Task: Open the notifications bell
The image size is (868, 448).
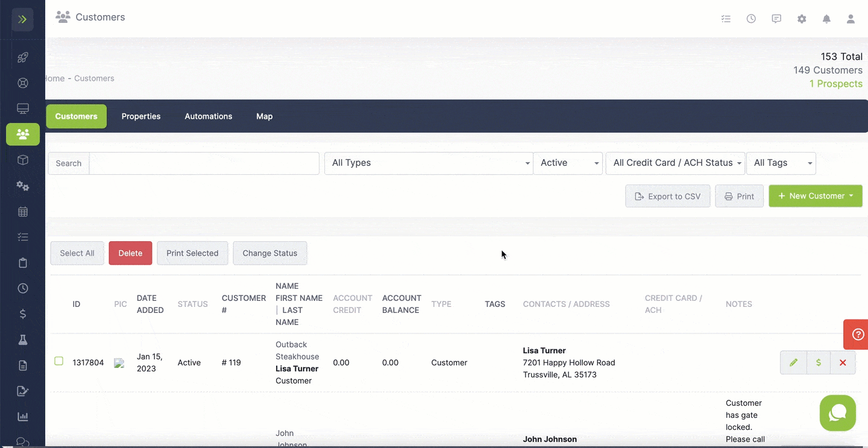Action: click(826, 19)
